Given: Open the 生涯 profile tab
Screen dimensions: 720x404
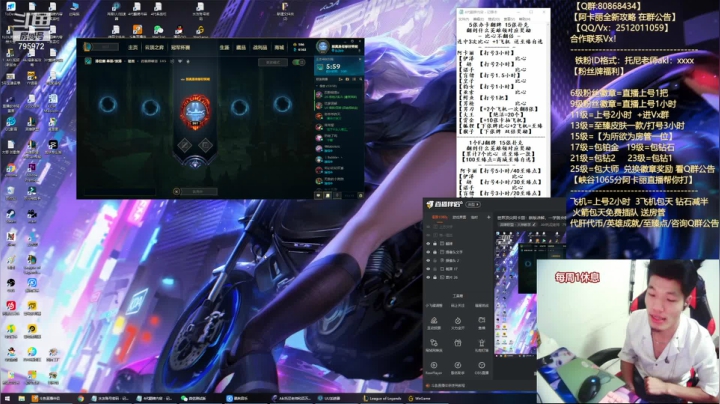Looking at the screenshot, I should click(224, 47).
